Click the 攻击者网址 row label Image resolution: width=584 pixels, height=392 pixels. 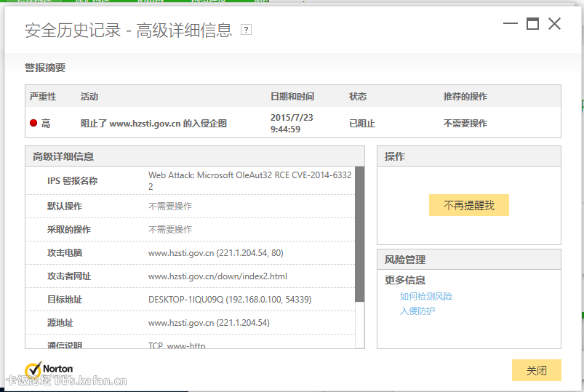(69, 276)
